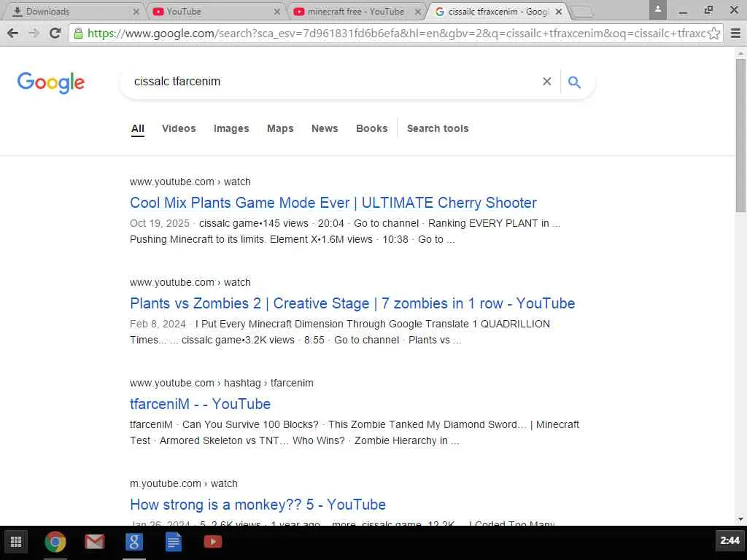Click the scrollbar down arrow
This screenshot has width=747, height=560.
point(741,519)
